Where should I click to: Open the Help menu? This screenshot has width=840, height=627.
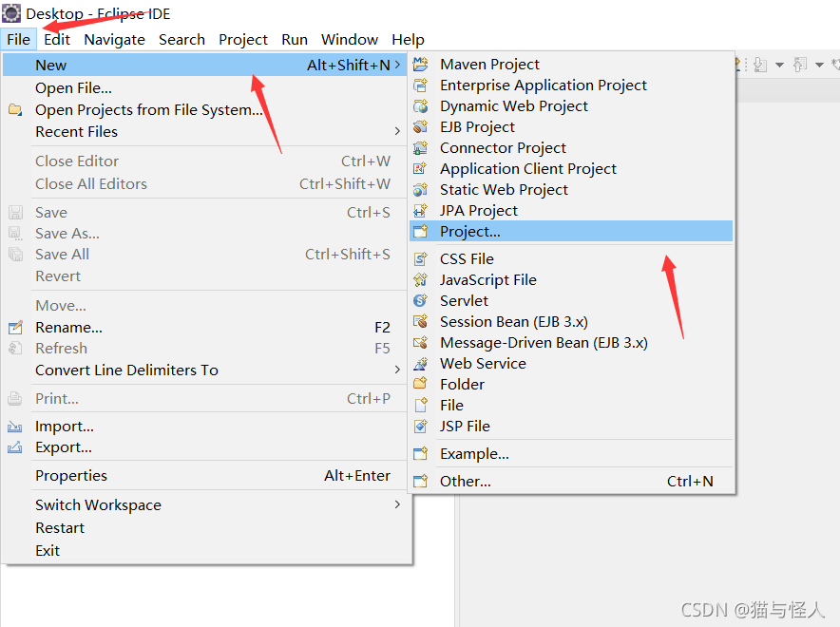409,40
